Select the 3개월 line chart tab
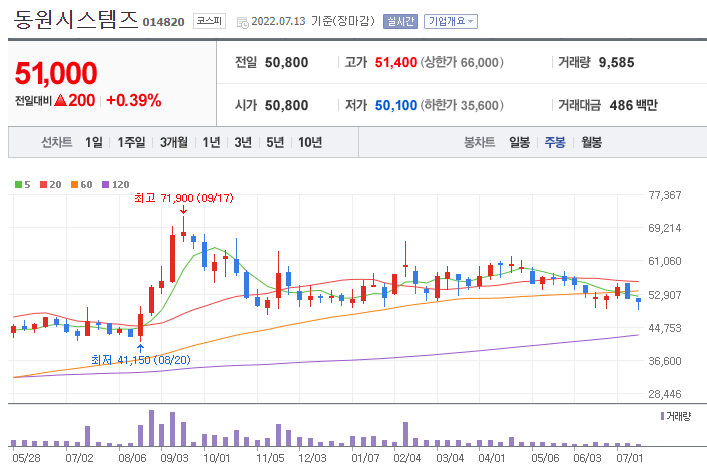The image size is (707, 476). [174, 142]
